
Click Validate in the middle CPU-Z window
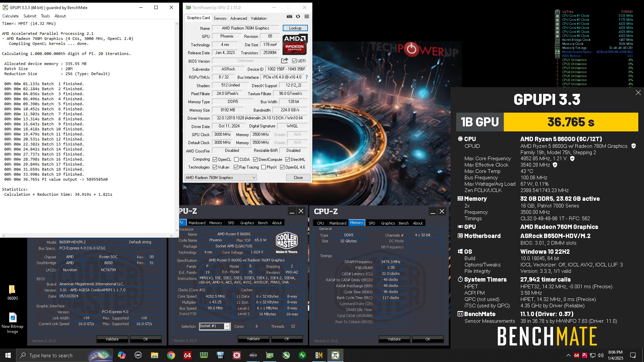253,339
